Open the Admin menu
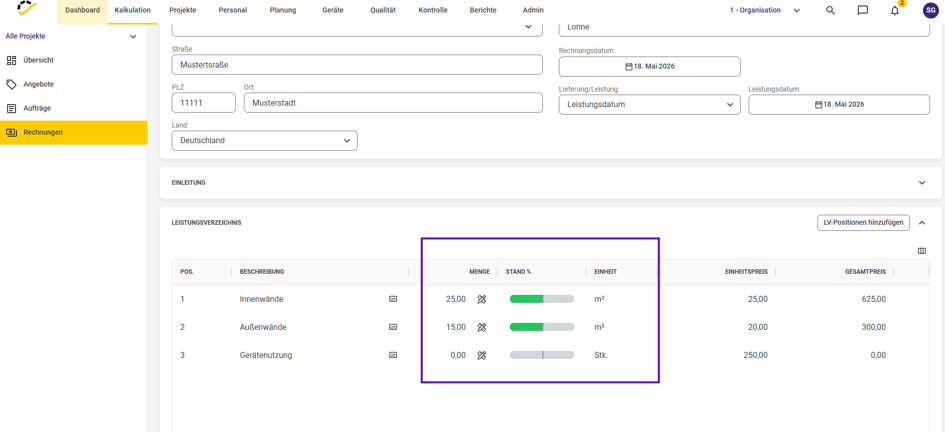The width and height of the screenshot is (945, 432). click(533, 10)
